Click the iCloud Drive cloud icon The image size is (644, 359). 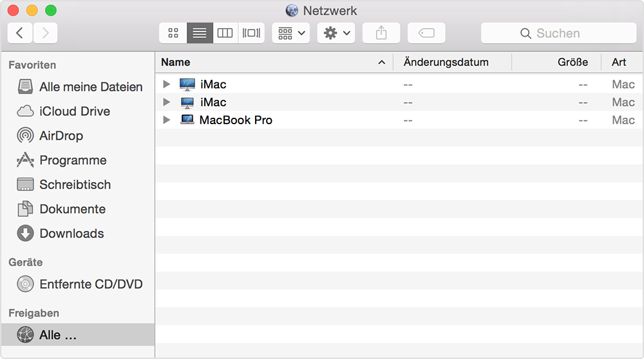click(25, 111)
